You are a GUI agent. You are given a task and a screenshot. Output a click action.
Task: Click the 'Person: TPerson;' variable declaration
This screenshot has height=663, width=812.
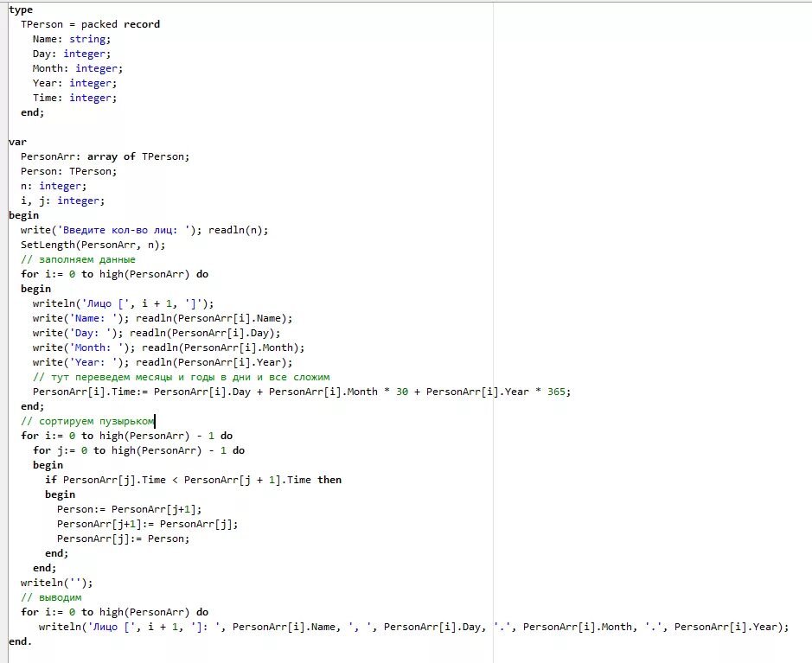(69, 171)
